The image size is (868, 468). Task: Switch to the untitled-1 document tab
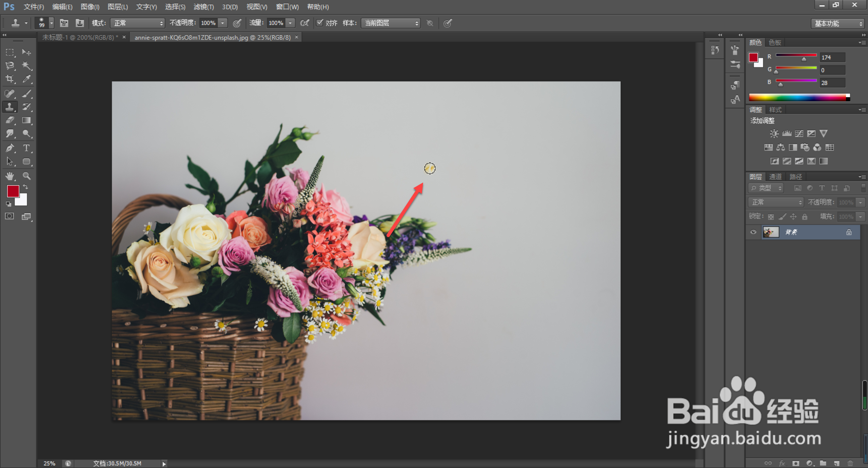pyautogui.click(x=80, y=37)
